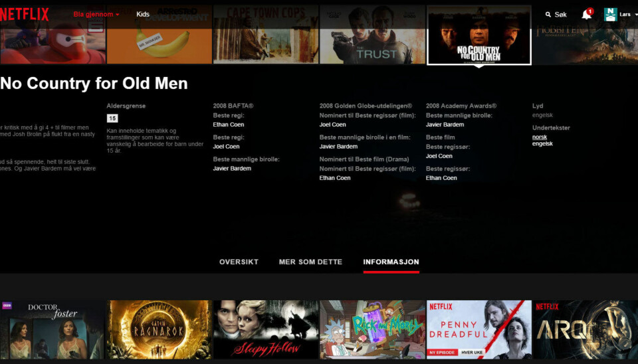
Task: Click the Undertekster label
Action: coord(551,128)
